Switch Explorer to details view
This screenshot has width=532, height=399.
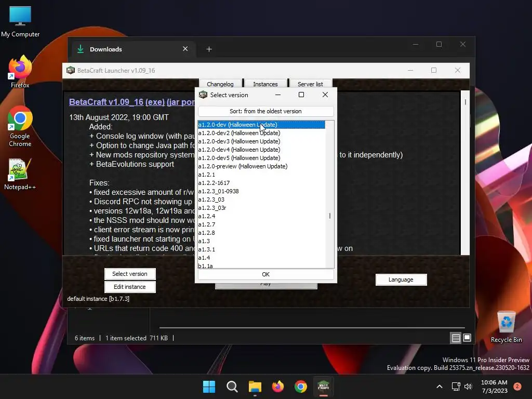pos(456,338)
